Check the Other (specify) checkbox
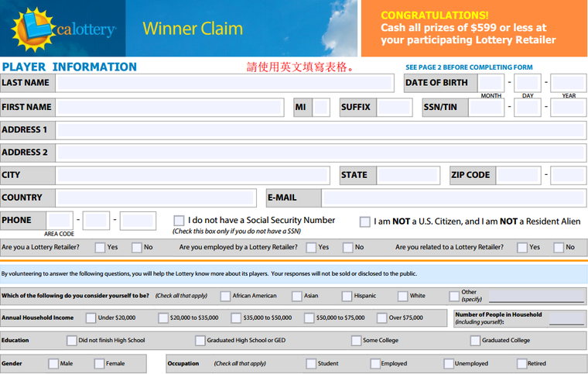Screen dimensions: 588x374 coord(454,297)
